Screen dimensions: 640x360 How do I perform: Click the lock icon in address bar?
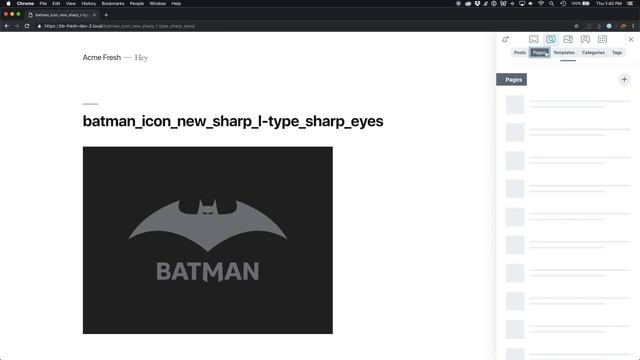point(39,26)
